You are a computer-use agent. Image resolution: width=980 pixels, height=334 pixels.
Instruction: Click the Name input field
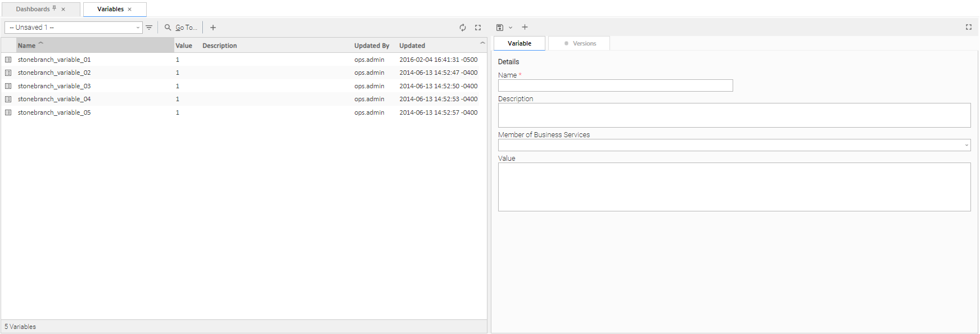tap(615, 85)
